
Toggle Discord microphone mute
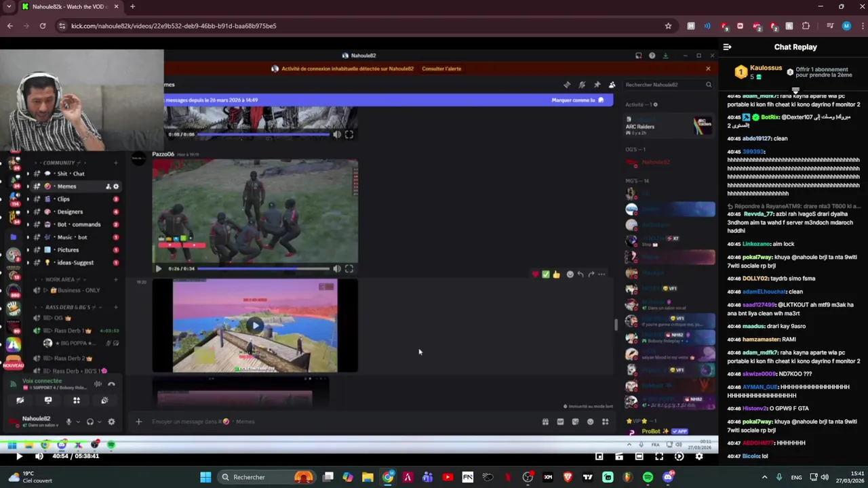point(68,422)
